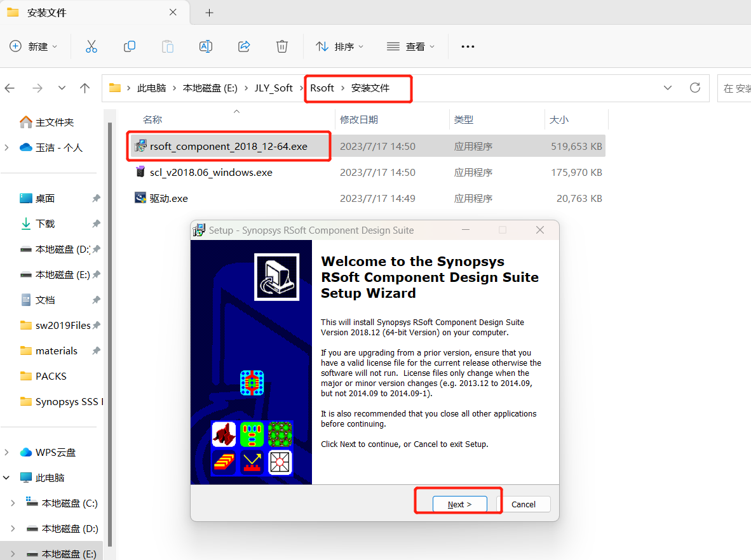Click the folder icon in address bar
The width and height of the screenshot is (751, 560).
pos(115,88)
